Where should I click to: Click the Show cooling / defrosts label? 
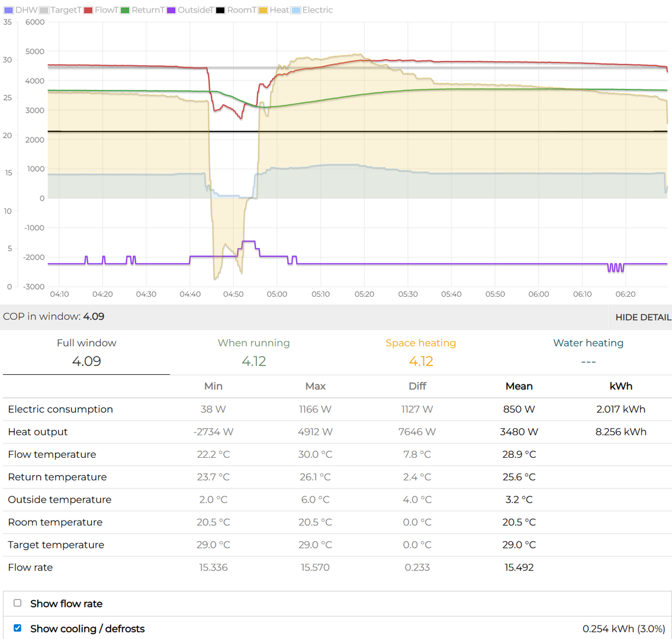[x=88, y=629]
